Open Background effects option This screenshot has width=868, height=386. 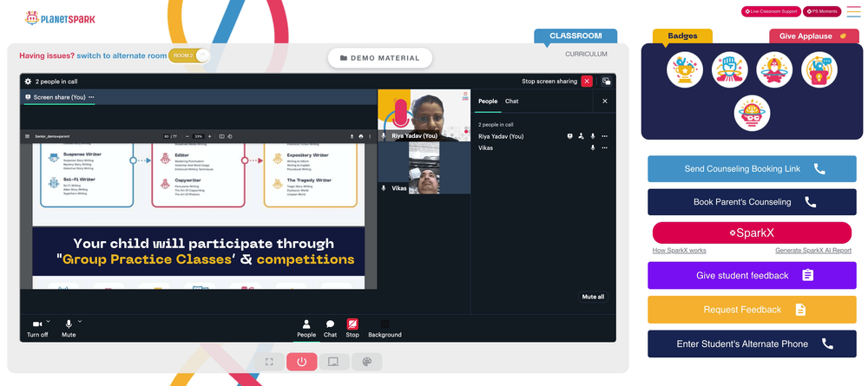tap(385, 329)
